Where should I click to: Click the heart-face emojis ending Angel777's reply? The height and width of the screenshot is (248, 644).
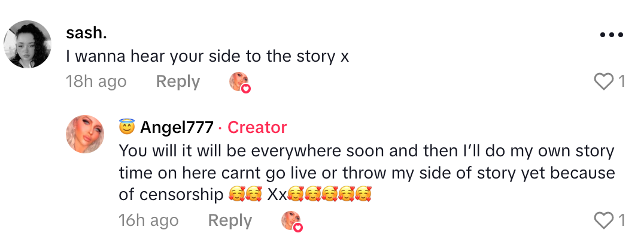click(x=329, y=195)
